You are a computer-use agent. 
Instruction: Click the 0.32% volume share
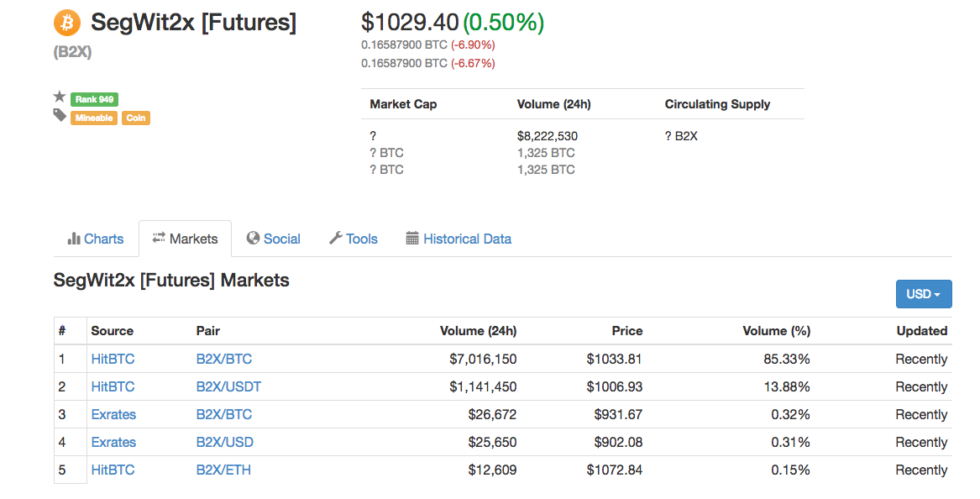coord(790,415)
